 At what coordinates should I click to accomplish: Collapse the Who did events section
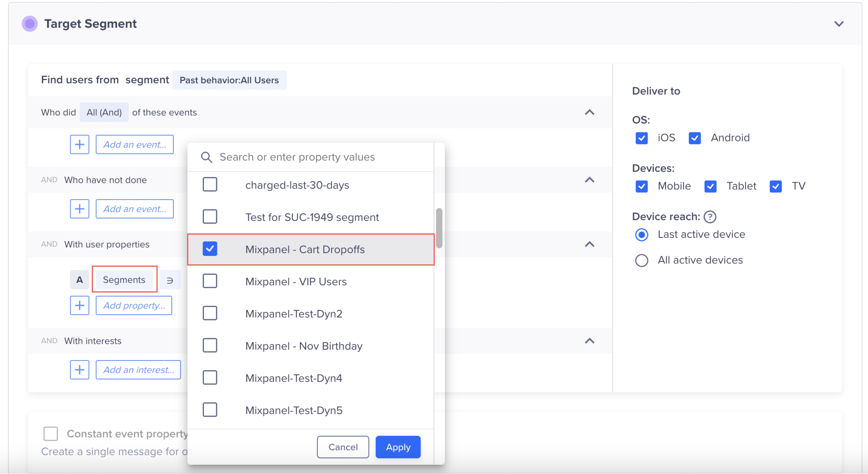590,113
